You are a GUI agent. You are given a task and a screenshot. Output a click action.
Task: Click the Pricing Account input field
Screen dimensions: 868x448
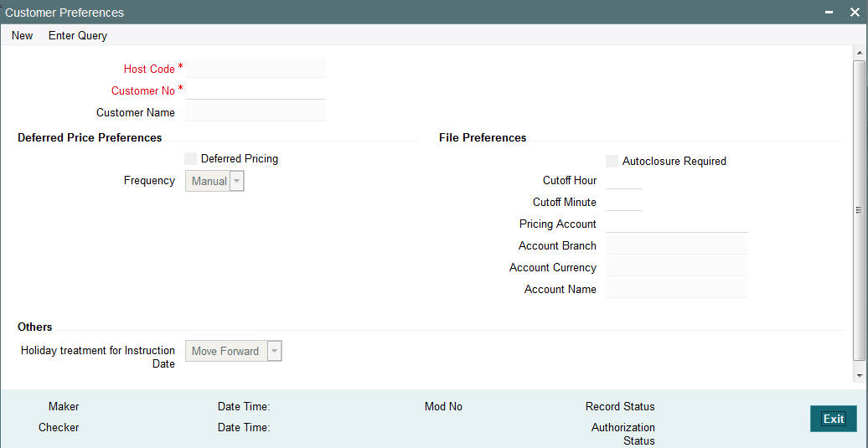pos(676,224)
